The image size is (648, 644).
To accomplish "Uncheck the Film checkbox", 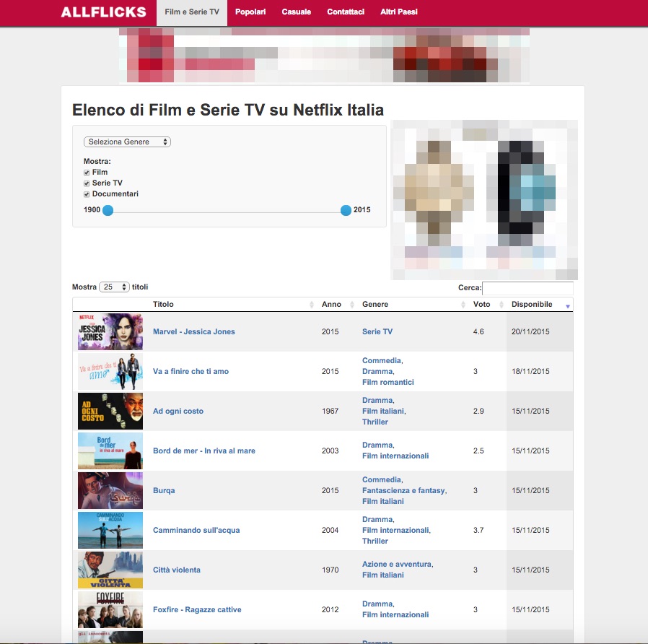I will [x=87, y=173].
